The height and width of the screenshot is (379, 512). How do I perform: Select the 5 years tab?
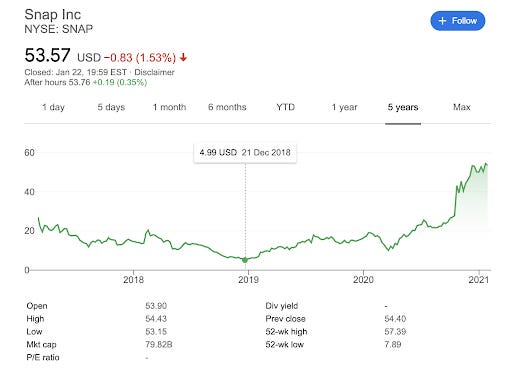coord(403,107)
